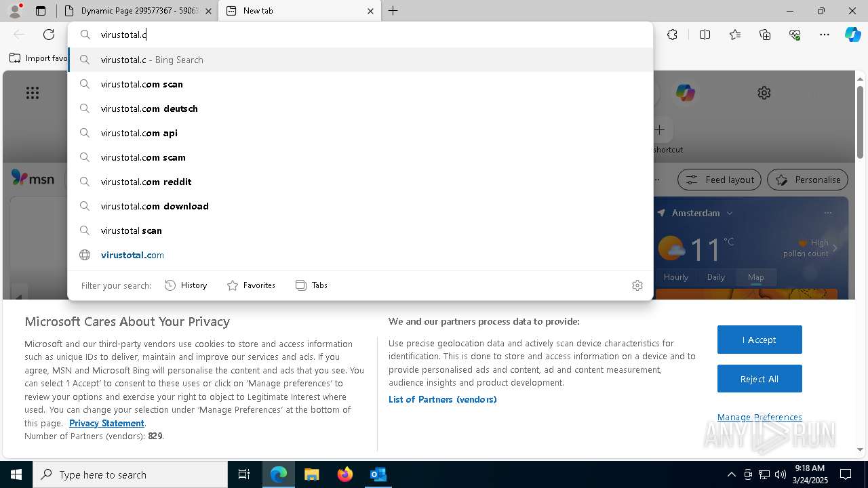This screenshot has width=868, height=488.
Task: Click the Edge profile avatar icon
Action: (15, 11)
